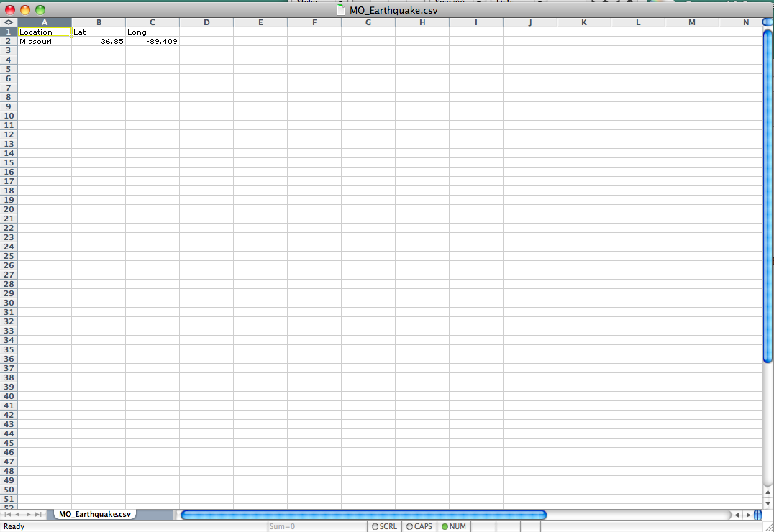Click vertical scrollbar down arrow at bottom
This screenshot has height=532, width=774.
[x=768, y=503]
